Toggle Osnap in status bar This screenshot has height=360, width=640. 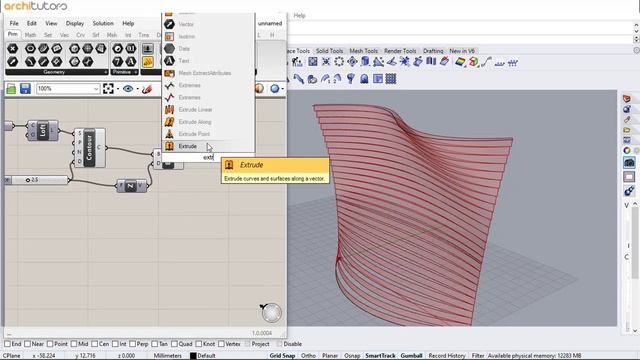(352, 356)
